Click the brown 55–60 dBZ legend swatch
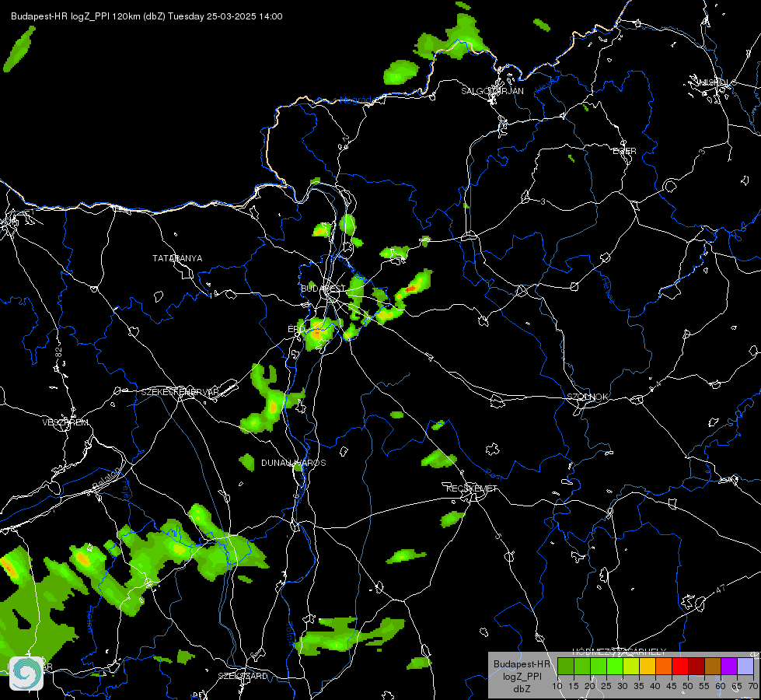761x700 pixels. [x=713, y=667]
